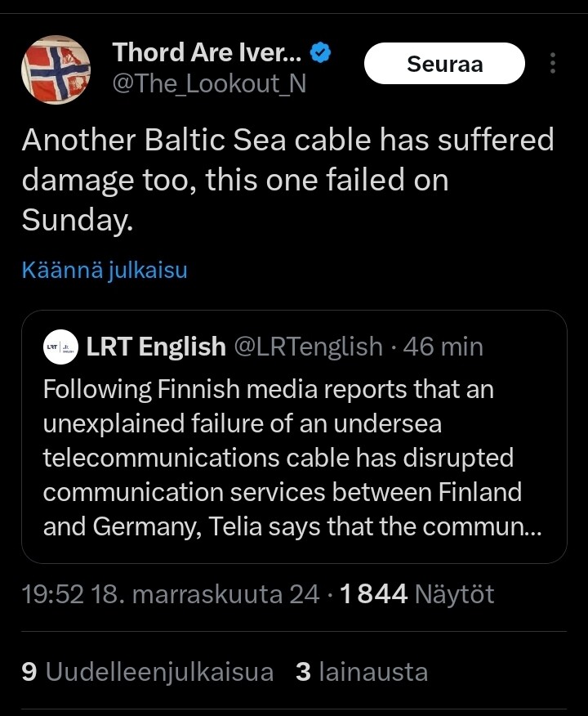Screen dimensions: 588x716
Task: Click Käännä julkaisu translate link
Action: tap(105, 270)
